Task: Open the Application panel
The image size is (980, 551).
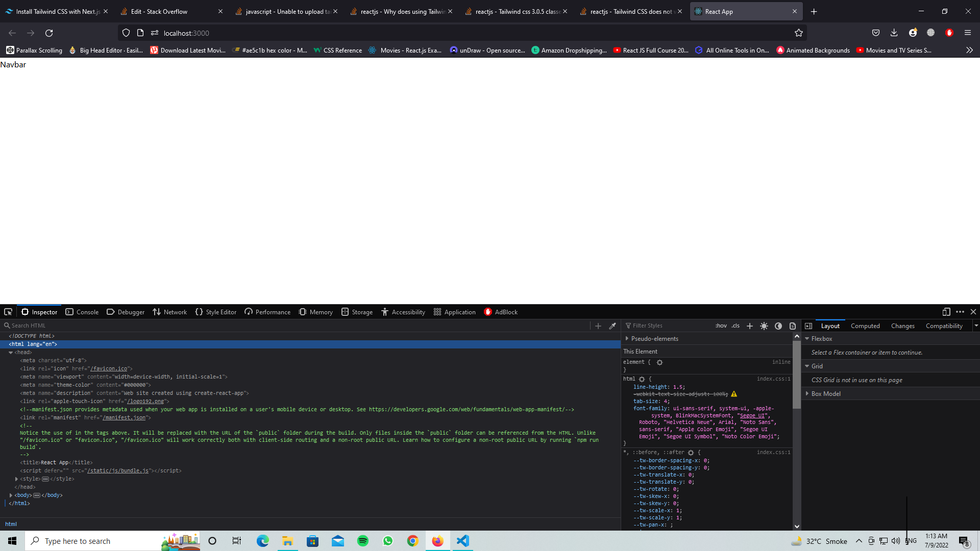Action: click(455, 312)
